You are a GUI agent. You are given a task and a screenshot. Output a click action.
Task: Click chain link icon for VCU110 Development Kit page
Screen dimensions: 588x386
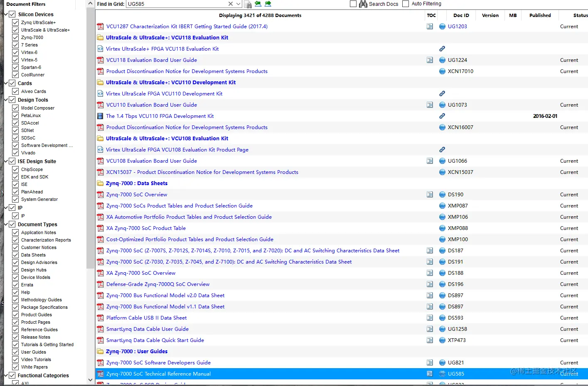coord(442,94)
